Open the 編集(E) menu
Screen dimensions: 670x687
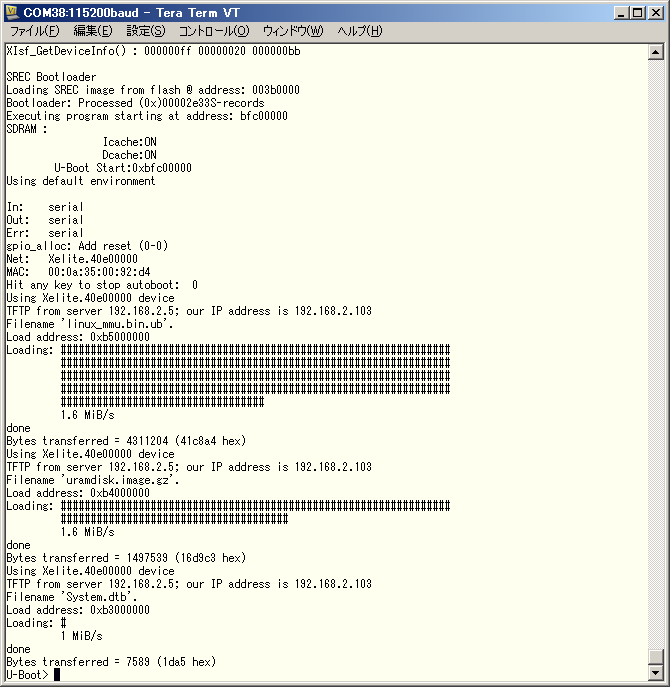coord(92,31)
